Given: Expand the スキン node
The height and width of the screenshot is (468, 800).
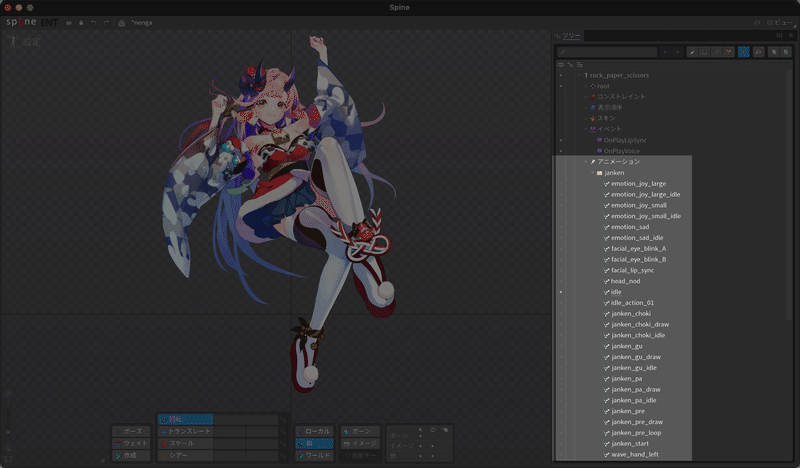Looking at the screenshot, I should click(x=586, y=118).
